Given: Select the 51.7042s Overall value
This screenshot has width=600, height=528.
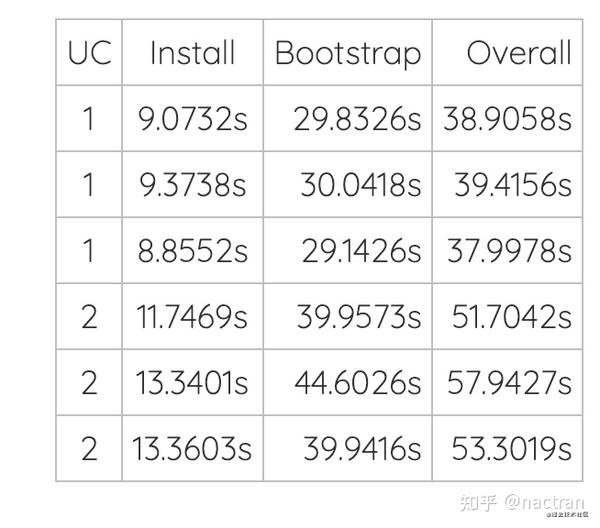Looking at the screenshot, I should [510, 317].
